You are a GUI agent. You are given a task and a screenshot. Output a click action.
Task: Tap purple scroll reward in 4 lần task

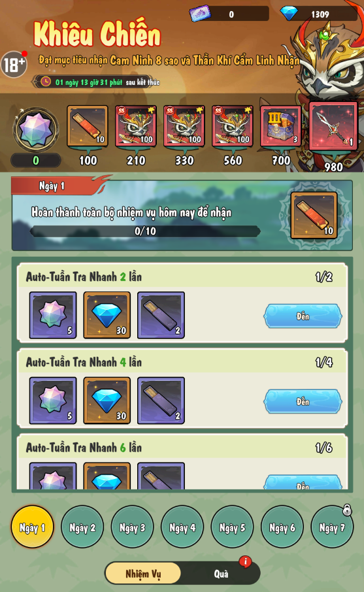click(x=161, y=400)
